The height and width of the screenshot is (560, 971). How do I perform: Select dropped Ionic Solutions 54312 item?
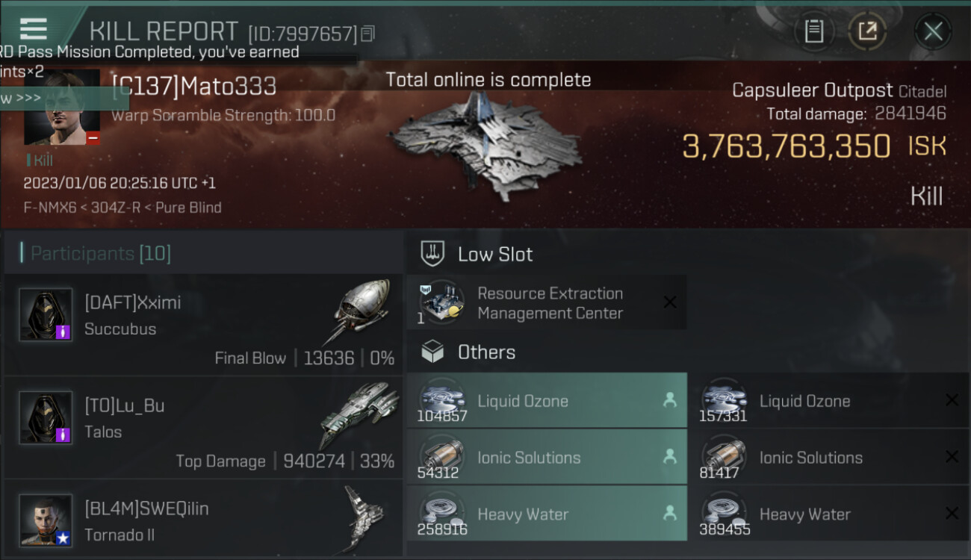pyautogui.click(x=546, y=458)
